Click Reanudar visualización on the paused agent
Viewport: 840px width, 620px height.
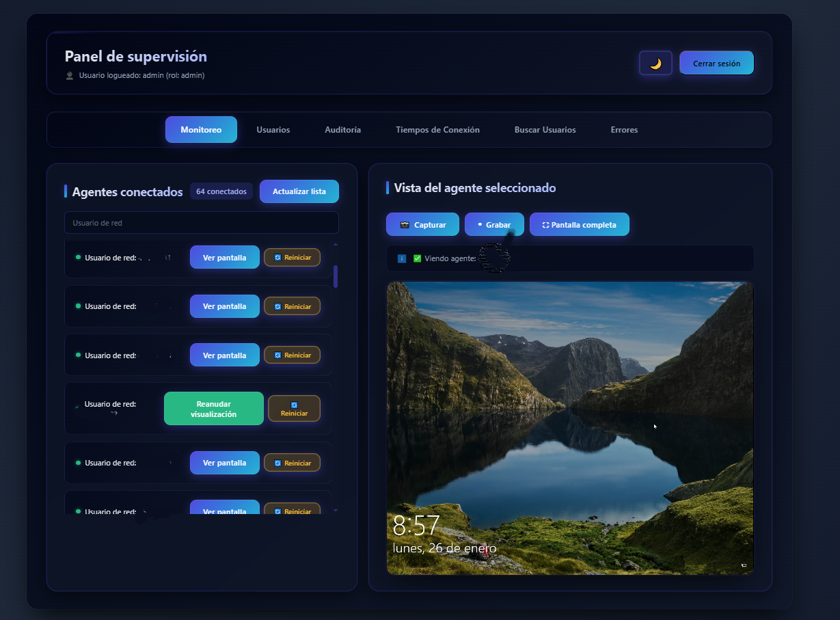tap(213, 408)
